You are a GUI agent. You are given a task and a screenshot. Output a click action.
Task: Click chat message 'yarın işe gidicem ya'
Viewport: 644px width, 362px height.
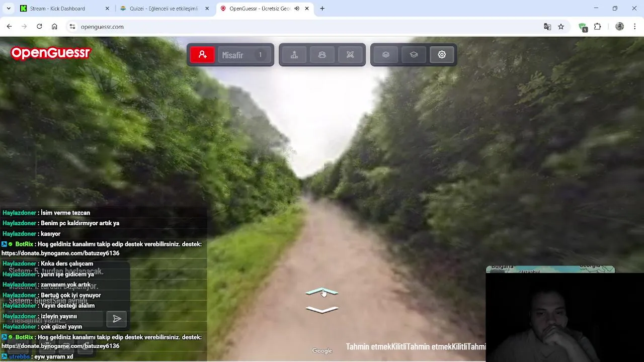67,274
